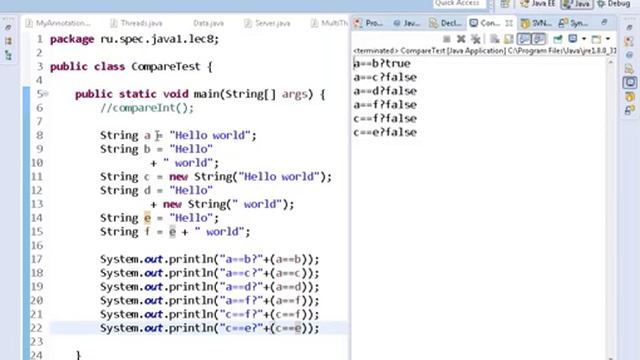Open Display Selected Console dropdown arrow
640x360 pixels.
[584, 39]
